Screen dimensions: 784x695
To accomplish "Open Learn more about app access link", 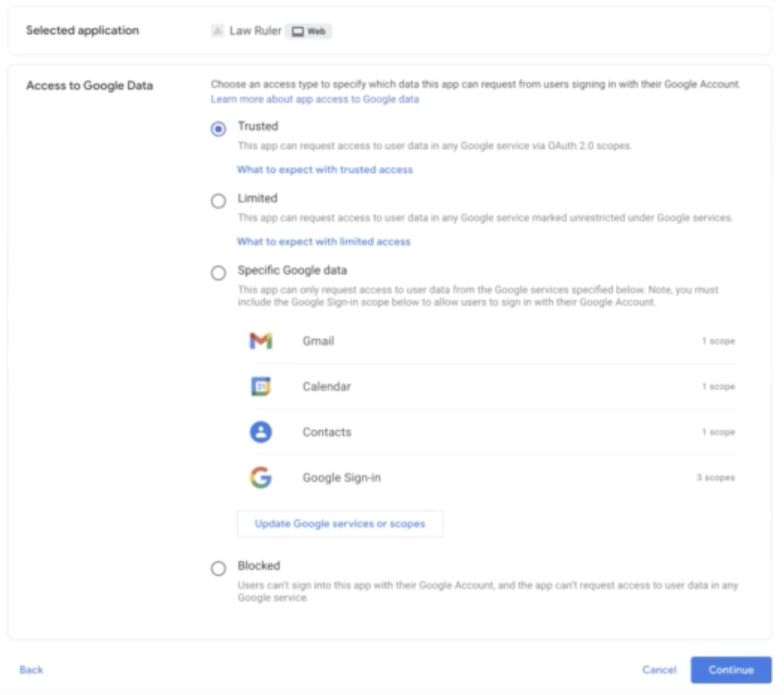I will (315, 99).
